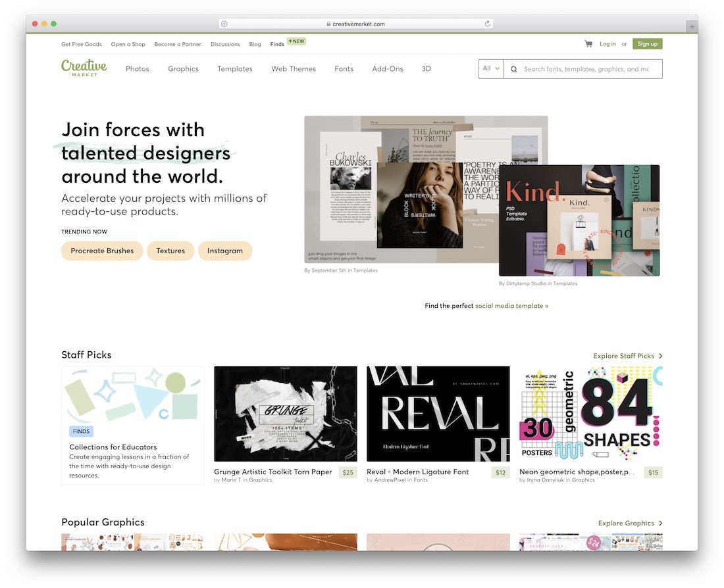Select the Textures trending tag
The image size is (724, 588).
click(170, 251)
